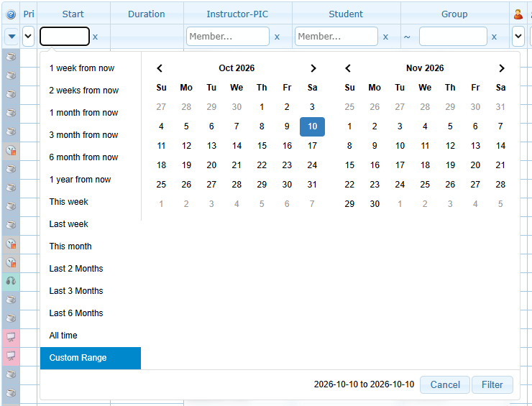Open the dropdown under the person icon
Screen dimensions: 532x406
[518, 37]
